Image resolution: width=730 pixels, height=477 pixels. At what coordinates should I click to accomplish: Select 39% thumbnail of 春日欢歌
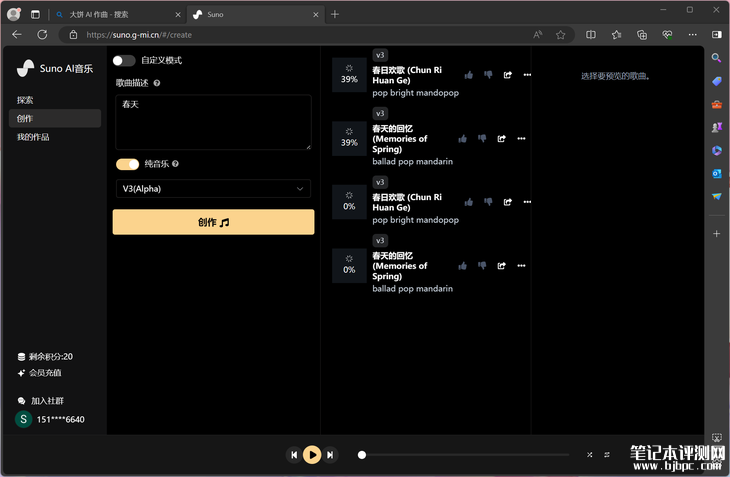[349, 75]
